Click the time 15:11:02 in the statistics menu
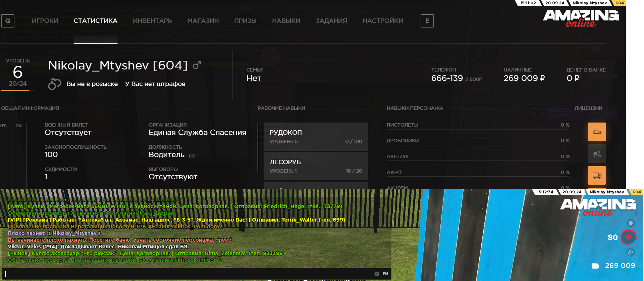The width and height of the screenshot is (644, 281). pos(528,3)
